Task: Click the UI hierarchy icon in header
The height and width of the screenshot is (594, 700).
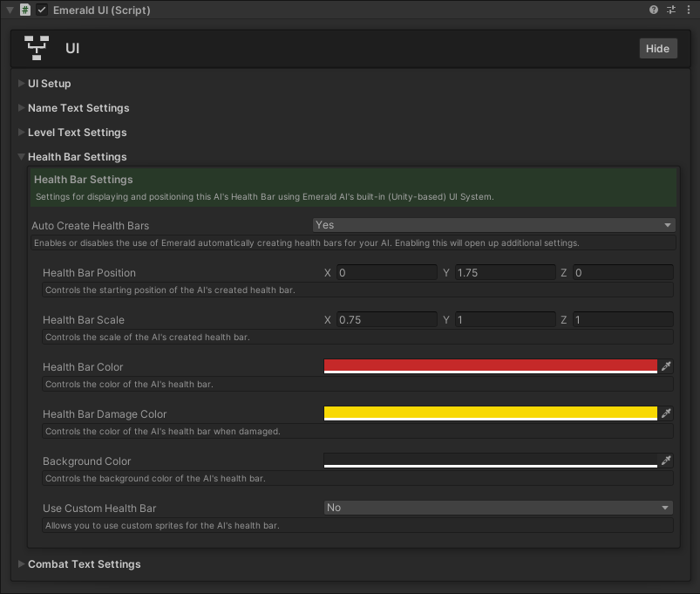Action: click(x=36, y=48)
